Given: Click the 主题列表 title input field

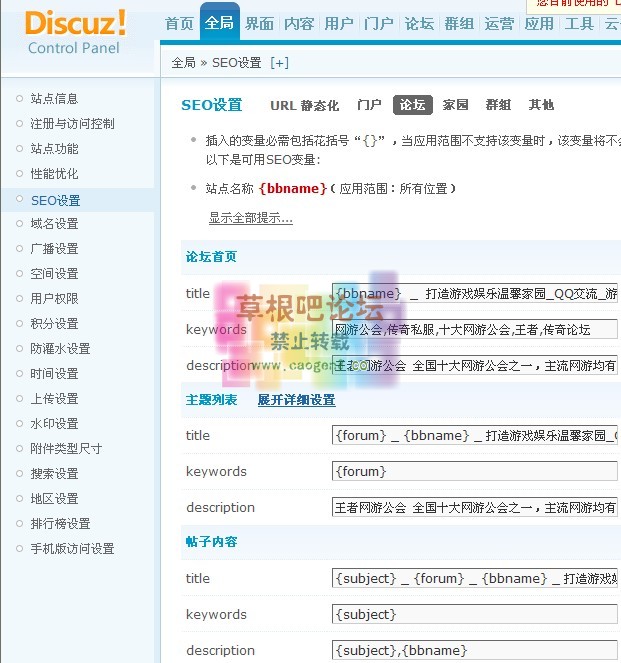Looking at the screenshot, I should (474, 435).
